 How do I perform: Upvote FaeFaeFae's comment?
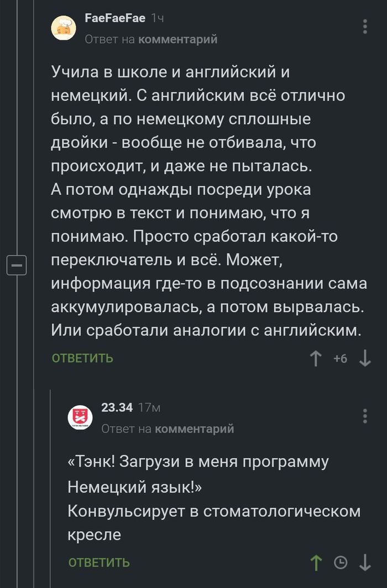click(x=316, y=359)
